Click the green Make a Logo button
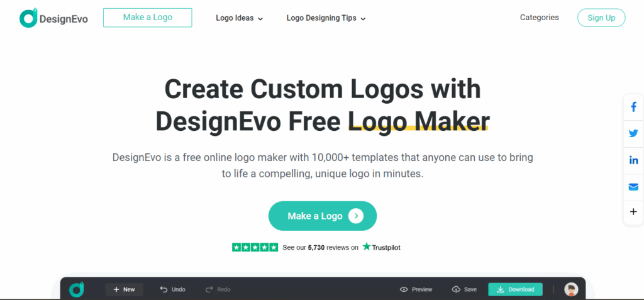This screenshot has height=300, width=644. [323, 216]
